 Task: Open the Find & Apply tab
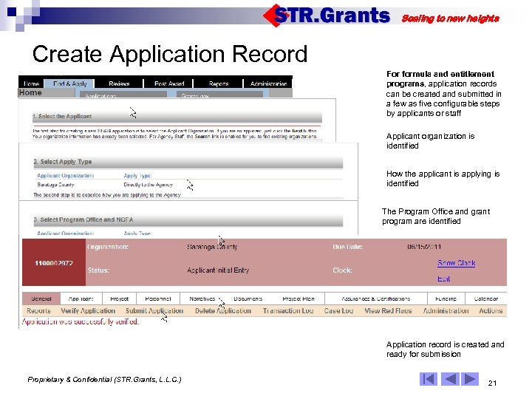point(70,83)
